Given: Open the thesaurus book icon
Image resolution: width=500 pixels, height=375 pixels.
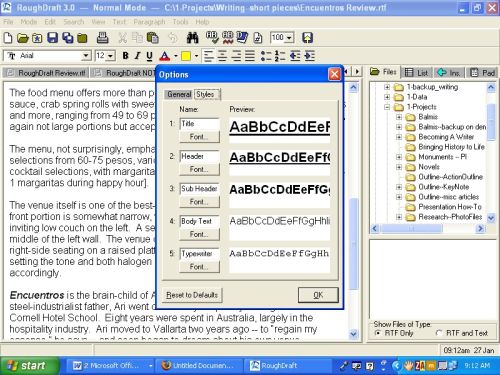Looking at the screenshot, I should point(242,37).
